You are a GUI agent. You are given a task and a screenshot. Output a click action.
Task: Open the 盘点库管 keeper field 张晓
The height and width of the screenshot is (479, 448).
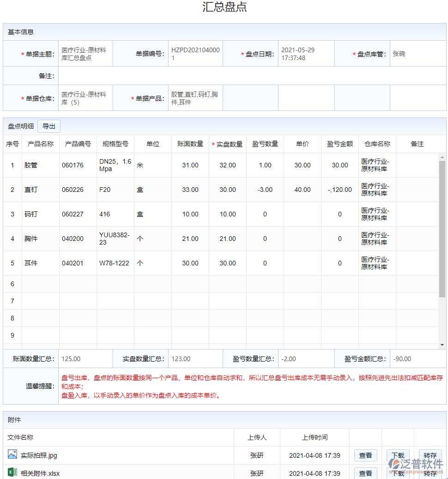tap(418, 54)
